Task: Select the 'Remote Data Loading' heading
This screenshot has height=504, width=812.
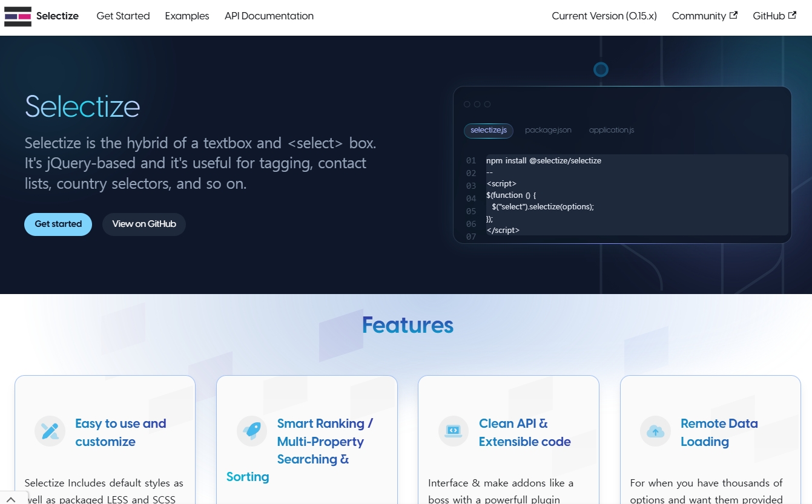Action: tap(719, 433)
